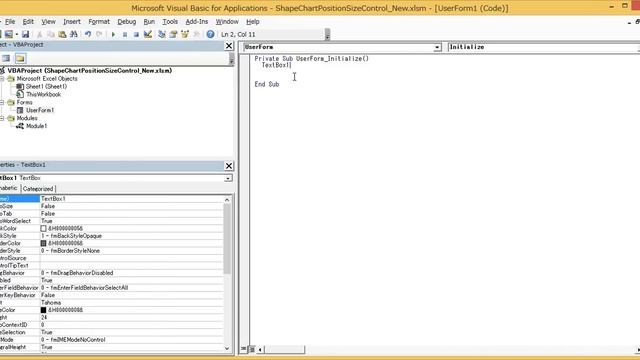
Task: Save the workbook with the Save icon
Action: coord(25,35)
